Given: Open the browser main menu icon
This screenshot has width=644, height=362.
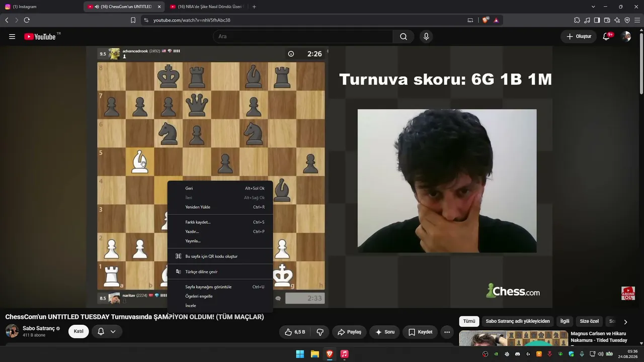Looking at the screenshot, I should (x=637, y=20).
